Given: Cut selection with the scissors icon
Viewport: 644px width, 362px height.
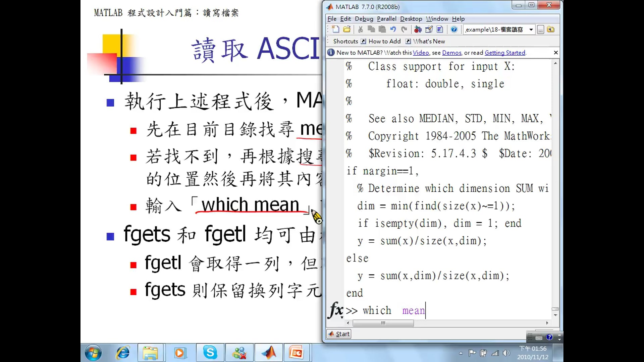Looking at the screenshot, I should (360, 29).
